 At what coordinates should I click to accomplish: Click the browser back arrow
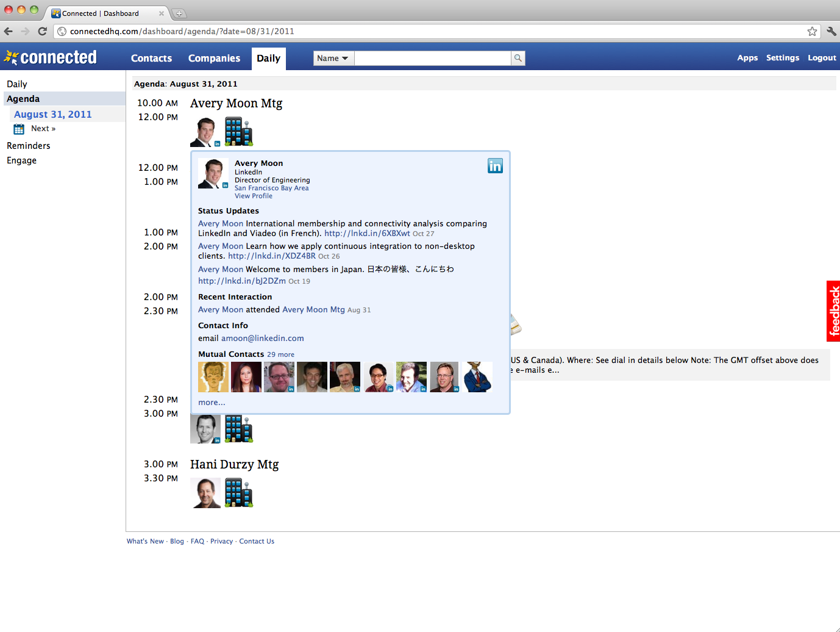coord(9,31)
